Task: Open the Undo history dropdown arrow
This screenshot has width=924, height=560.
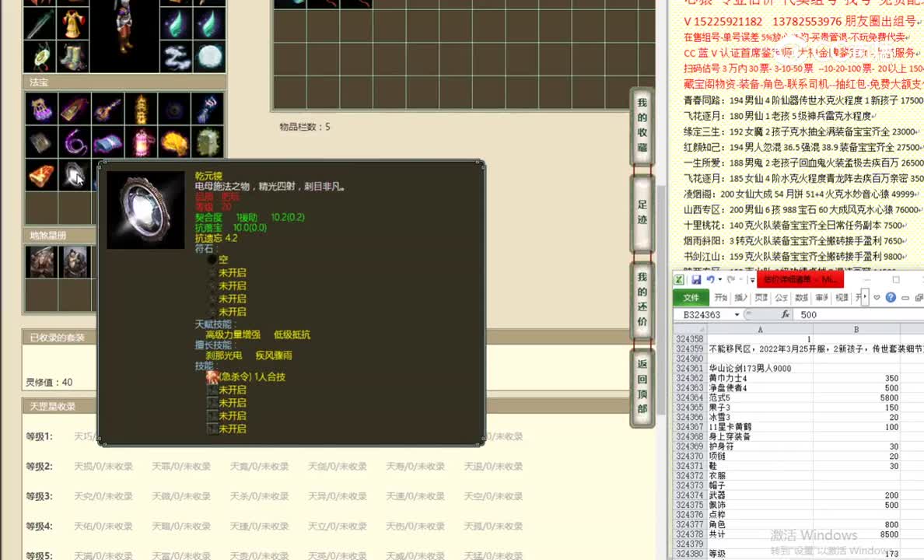Action: (719, 280)
